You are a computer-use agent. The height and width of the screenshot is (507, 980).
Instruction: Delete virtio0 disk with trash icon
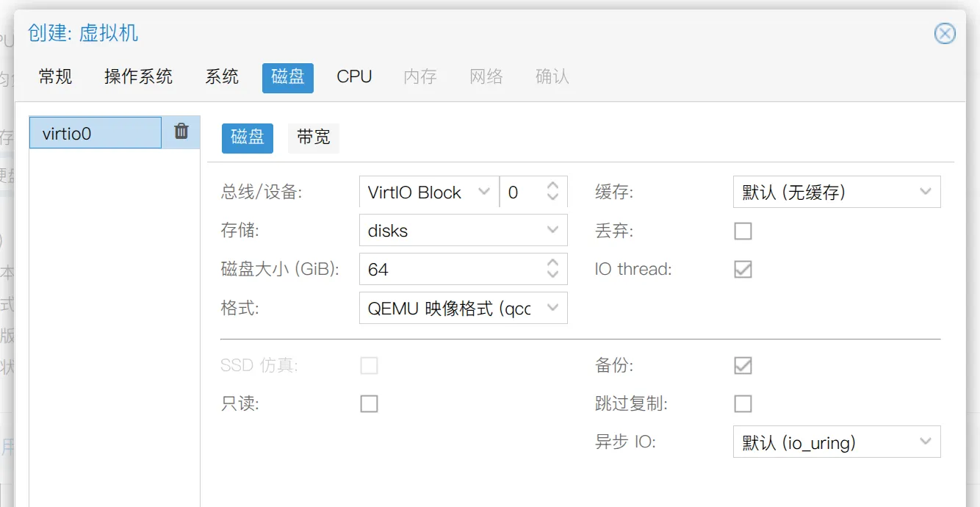(x=181, y=132)
